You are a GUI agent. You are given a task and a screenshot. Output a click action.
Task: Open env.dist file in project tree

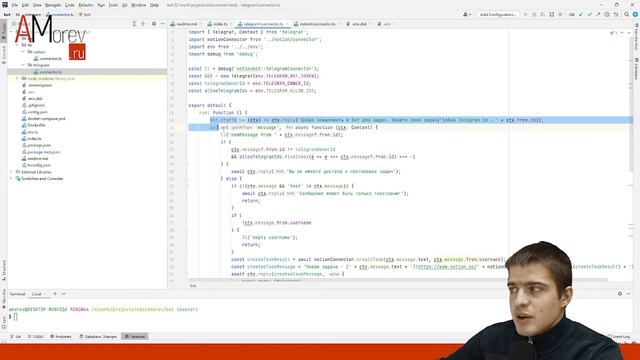pos(32,99)
